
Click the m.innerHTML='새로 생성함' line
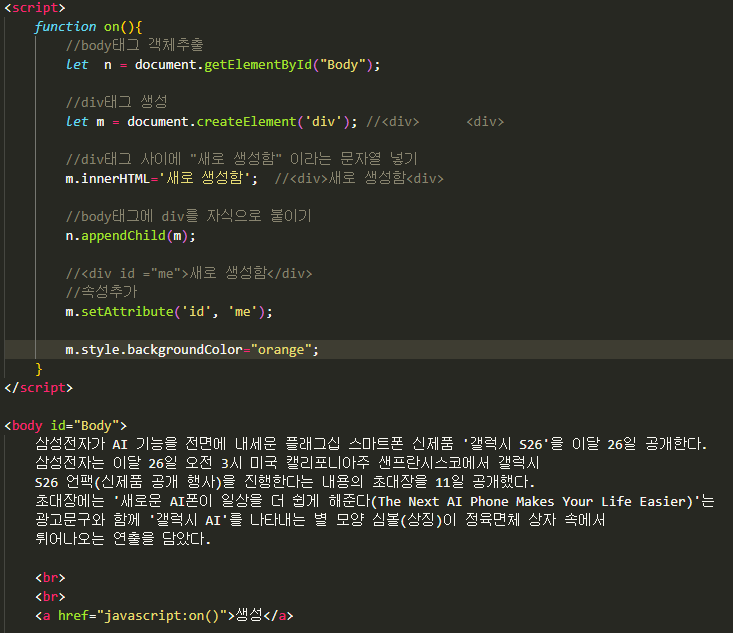click(x=161, y=178)
